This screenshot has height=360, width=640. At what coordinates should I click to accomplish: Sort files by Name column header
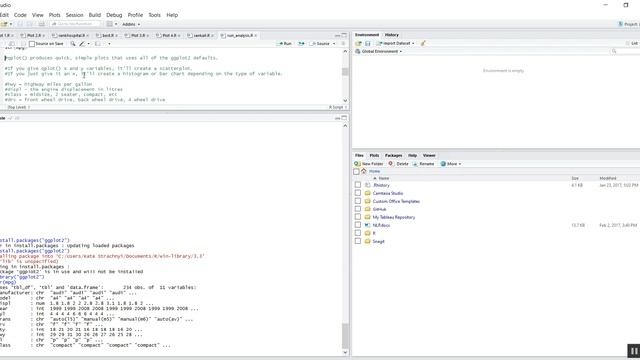[x=384, y=178]
